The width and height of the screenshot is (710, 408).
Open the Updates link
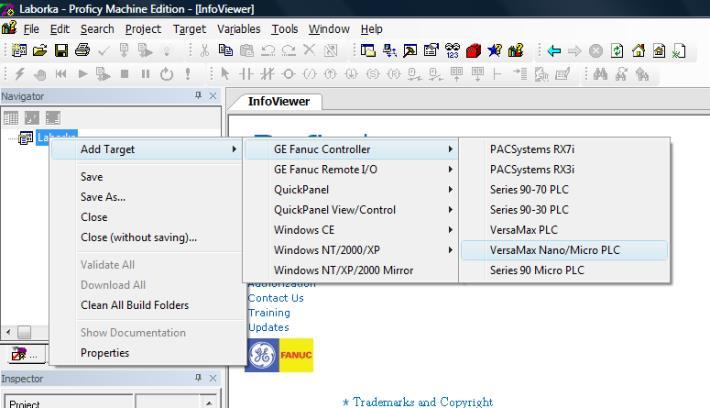point(269,327)
